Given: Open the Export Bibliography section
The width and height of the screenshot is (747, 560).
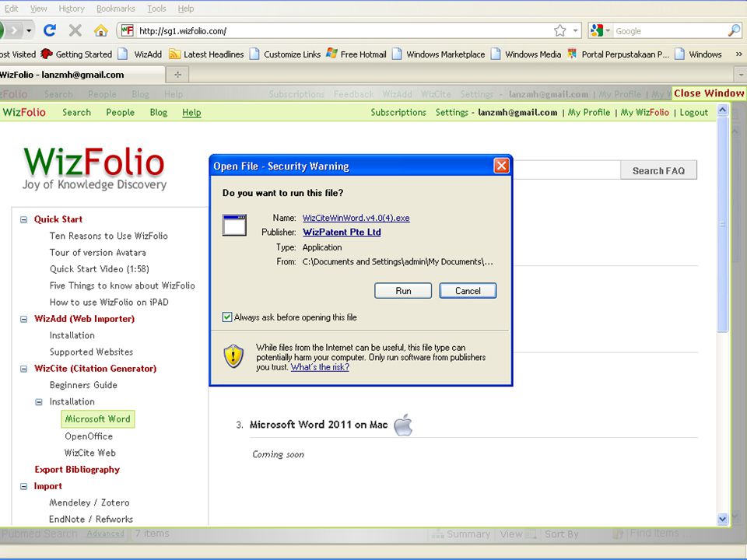Looking at the screenshot, I should click(77, 470).
